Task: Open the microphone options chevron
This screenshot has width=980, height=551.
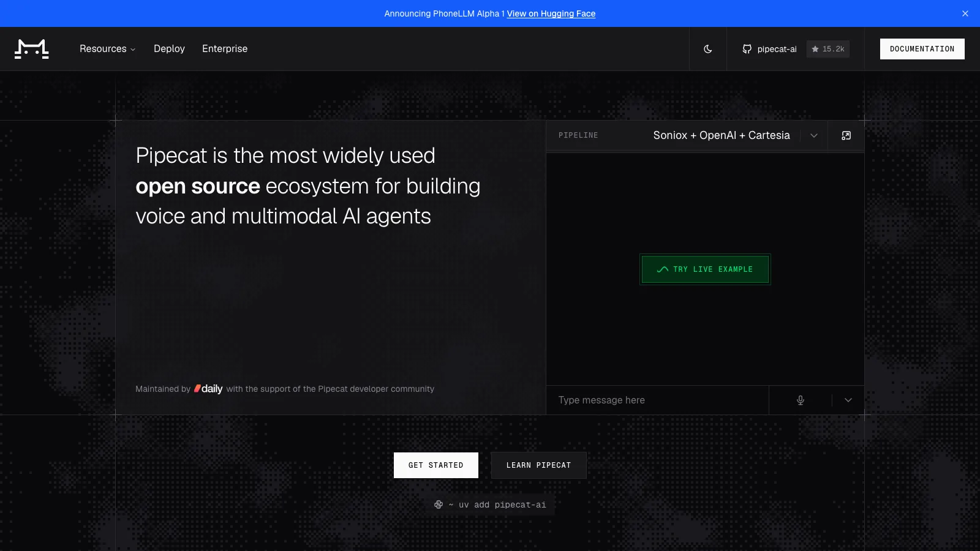Action: pyautogui.click(x=848, y=400)
